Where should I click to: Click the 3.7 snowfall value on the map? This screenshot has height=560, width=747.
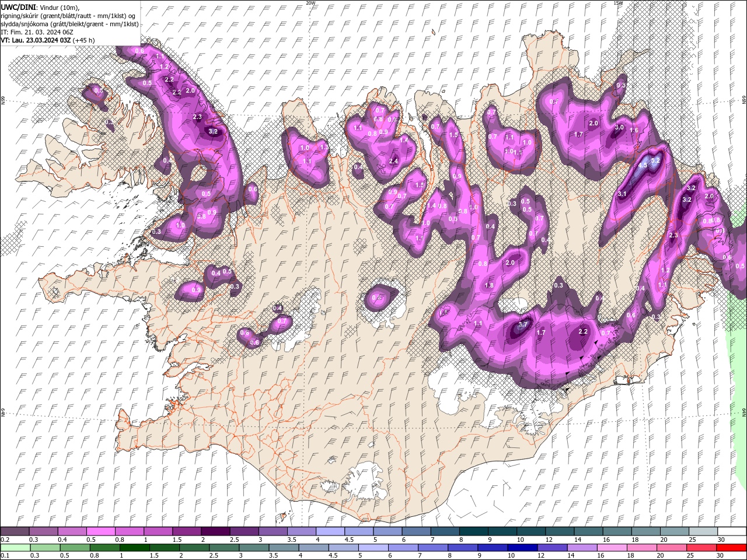tap(523, 324)
